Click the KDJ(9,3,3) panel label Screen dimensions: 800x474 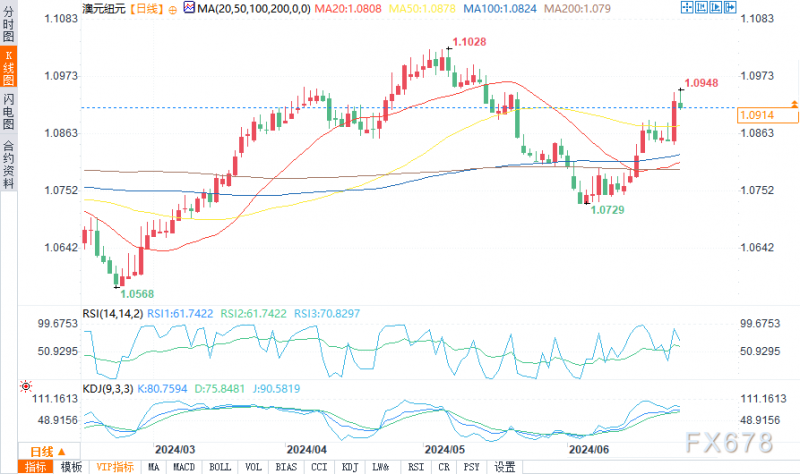click(108, 389)
